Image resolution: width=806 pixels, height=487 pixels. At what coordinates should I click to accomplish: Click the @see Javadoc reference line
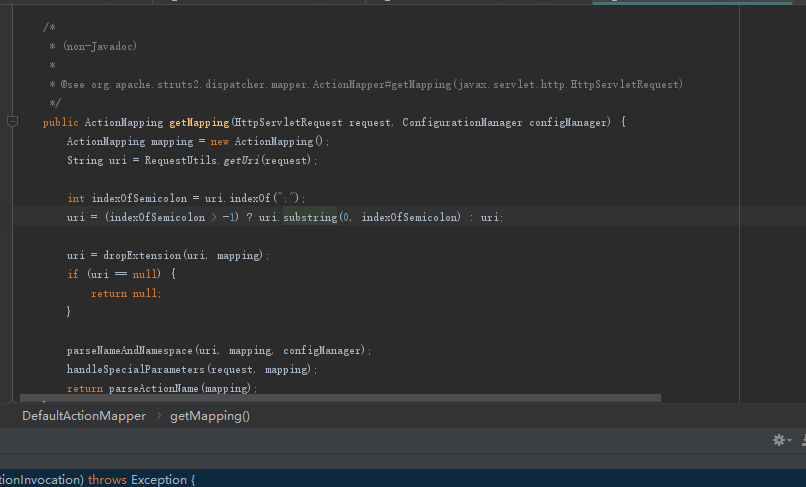[366, 84]
